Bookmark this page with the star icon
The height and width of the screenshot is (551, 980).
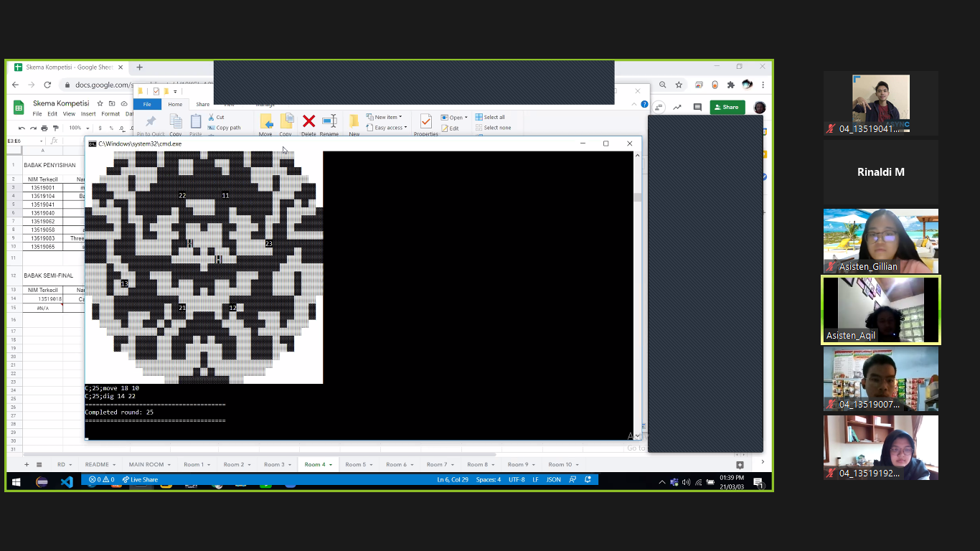point(679,85)
